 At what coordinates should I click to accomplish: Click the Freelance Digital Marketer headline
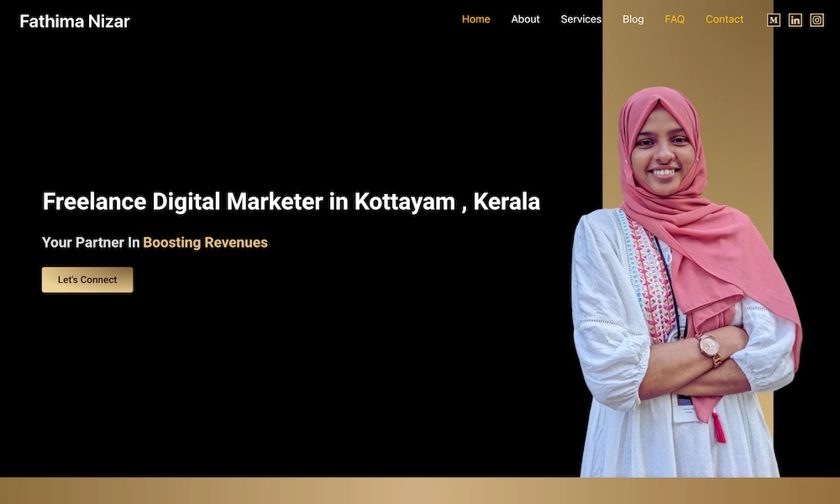[x=291, y=202]
